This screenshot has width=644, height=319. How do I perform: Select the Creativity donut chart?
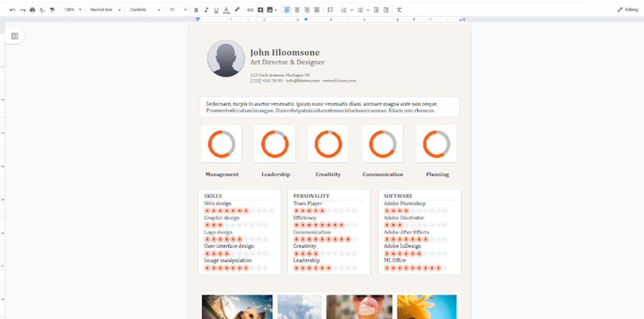(x=328, y=144)
